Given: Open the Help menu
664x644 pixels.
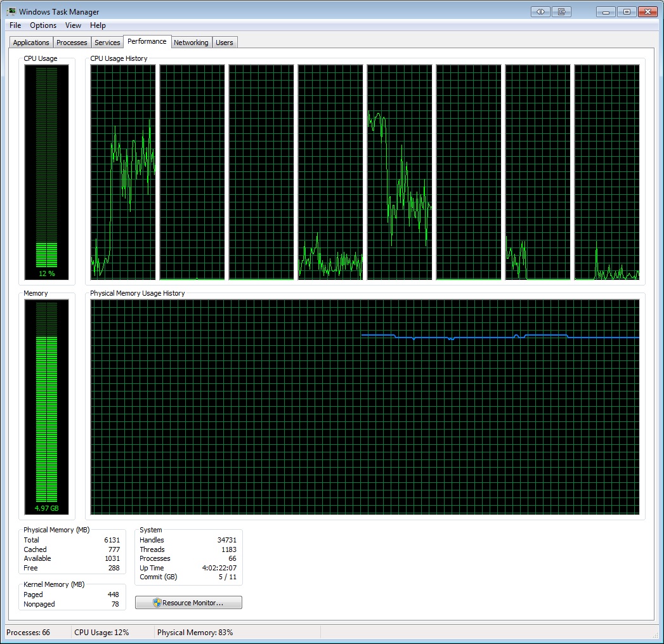Looking at the screenshot, I should pos(98,25).
